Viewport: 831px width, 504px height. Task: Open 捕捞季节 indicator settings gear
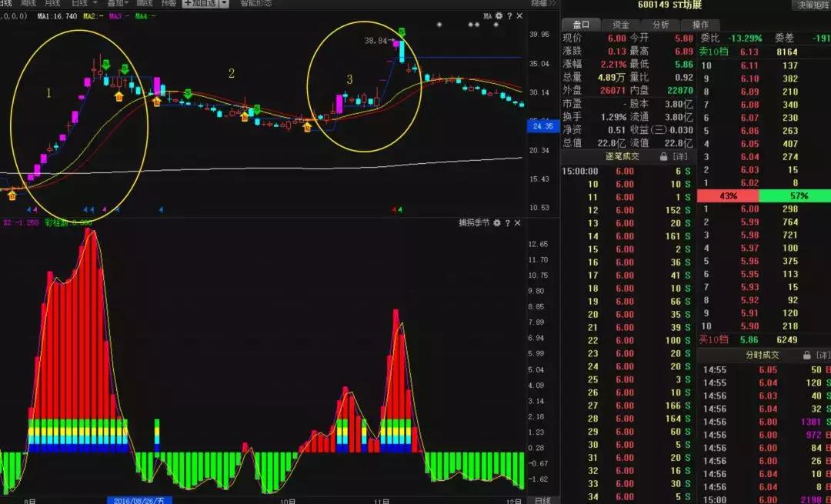pyautogui.click(x=496, y=223)
